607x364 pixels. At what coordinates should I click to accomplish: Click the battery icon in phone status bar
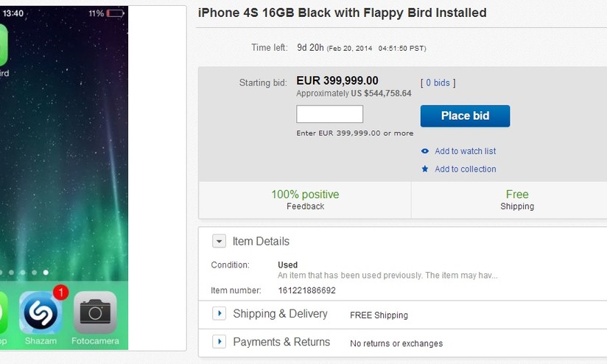pyautogui.click(x=116, y=13)
